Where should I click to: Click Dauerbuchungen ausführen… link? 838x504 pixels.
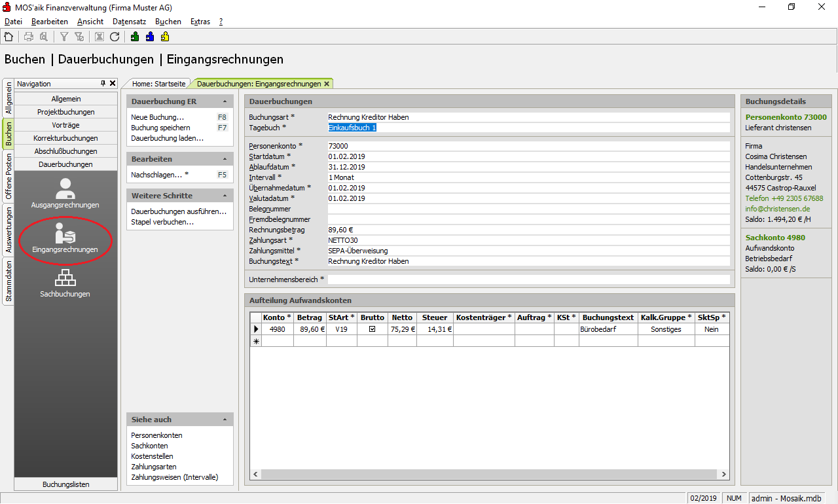click(x=179, y=211)
